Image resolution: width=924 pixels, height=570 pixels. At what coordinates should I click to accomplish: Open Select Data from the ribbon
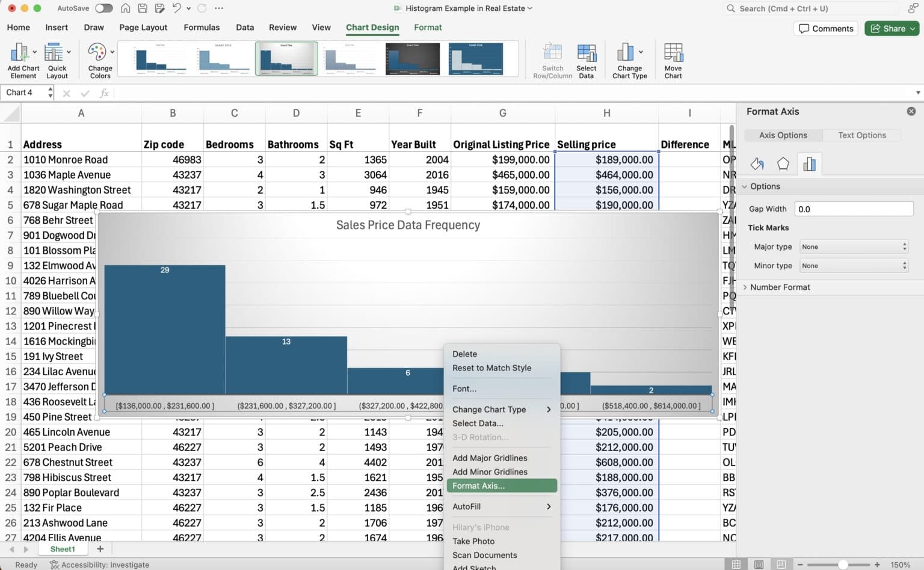586,58
